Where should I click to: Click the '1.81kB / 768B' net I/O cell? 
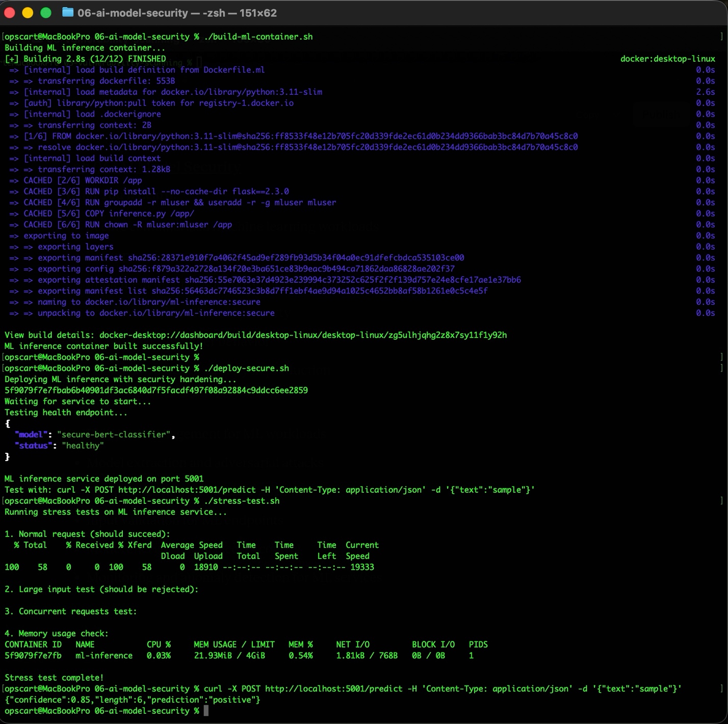[x=367, y=655]
